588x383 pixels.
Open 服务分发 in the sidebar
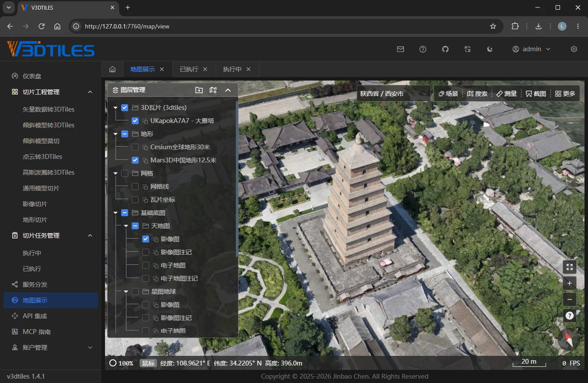coord(51,285)
